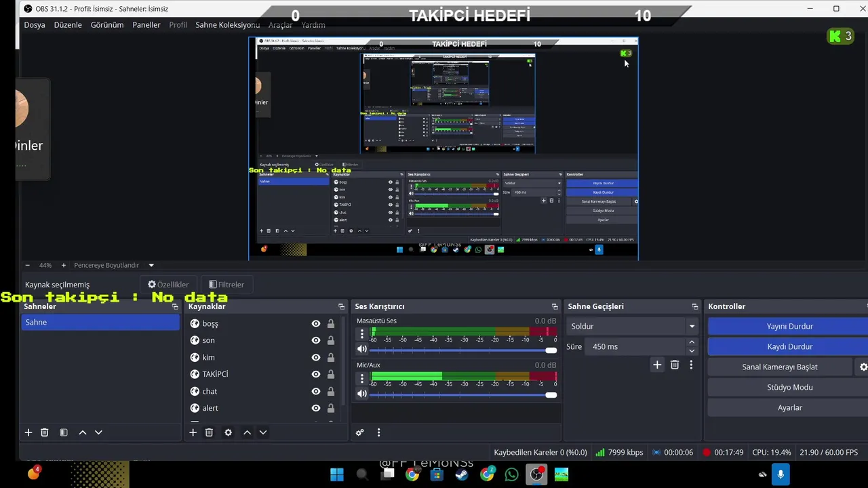Click Sanal Kamerayı Başlat button
Image resolution: width=868 pixels, height=488 pixels.
(780, 367)
